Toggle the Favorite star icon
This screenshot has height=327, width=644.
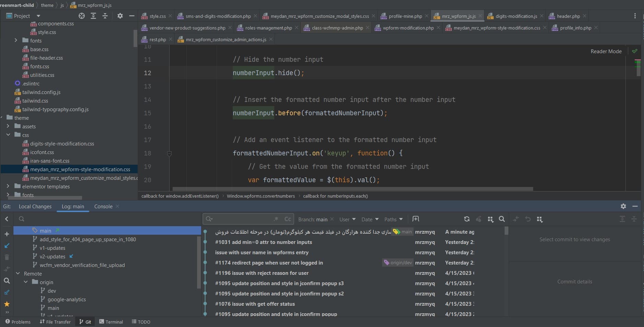click(7, 304)
